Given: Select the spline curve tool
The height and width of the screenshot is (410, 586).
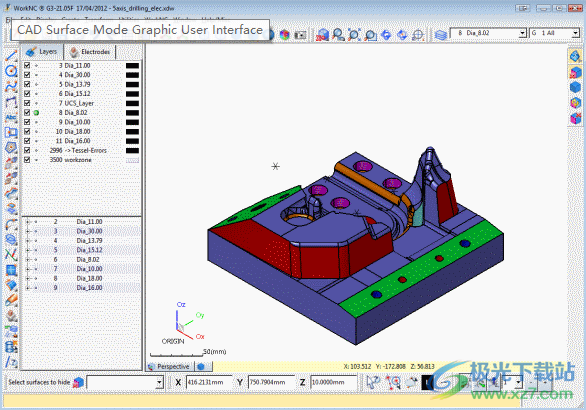Looking at the screenshot, I should click(11, 86).
